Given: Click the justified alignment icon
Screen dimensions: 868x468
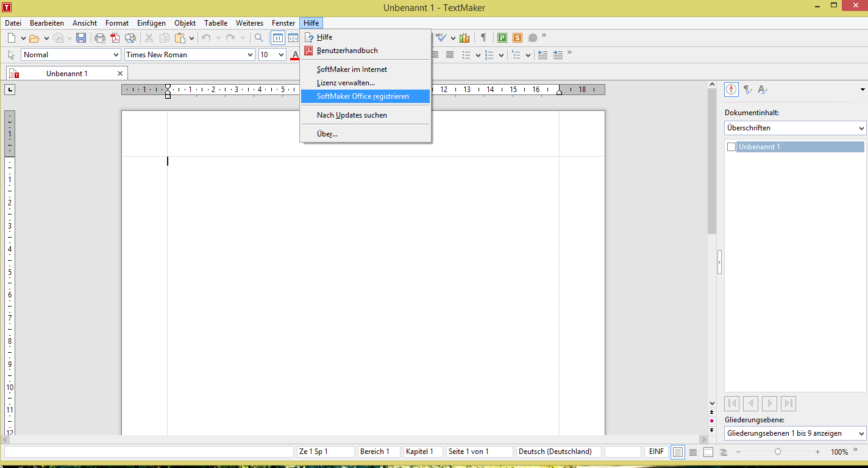Looking at the screenshot, I should 450,55.
